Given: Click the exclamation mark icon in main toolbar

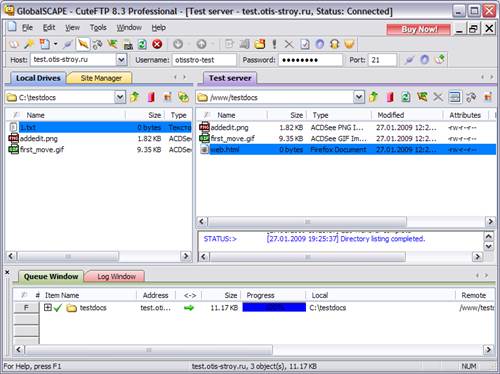Looking at the screenshot, I should pyautogui.click(x=274, y=44).
